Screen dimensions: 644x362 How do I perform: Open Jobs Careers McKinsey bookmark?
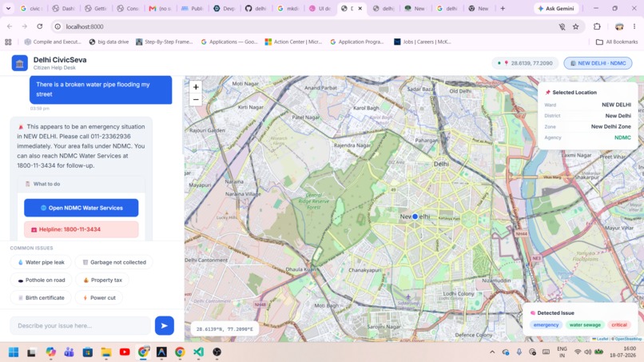pyautogui.click(x=422, y=42)
